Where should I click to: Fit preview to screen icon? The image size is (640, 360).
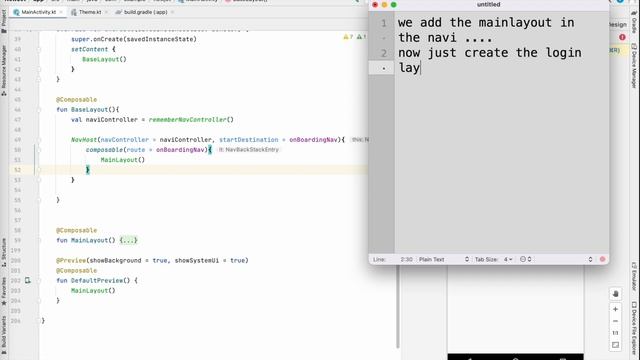click(x=616, y=345)
